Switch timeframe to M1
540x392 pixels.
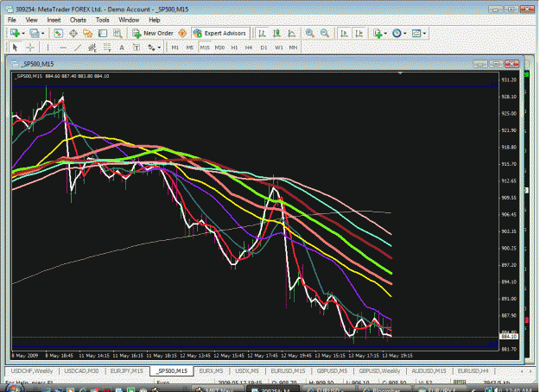point(175,47)
